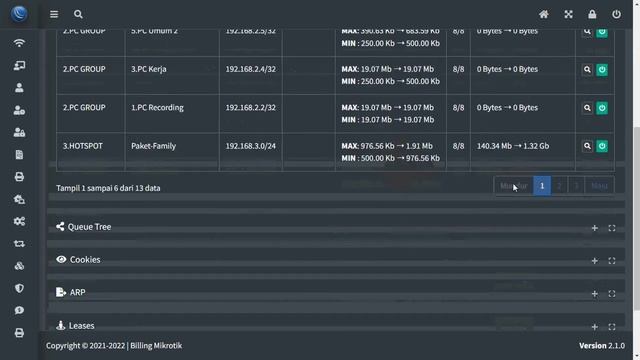Screen dimensions: 640x360
Task: Open the wifi sidebar icon
Action: point(19,43)
